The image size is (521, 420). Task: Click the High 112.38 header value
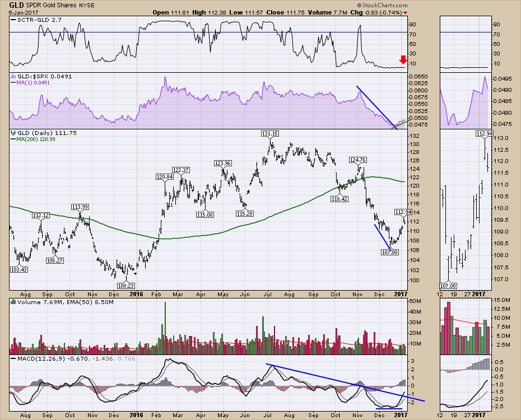point(210,13)
